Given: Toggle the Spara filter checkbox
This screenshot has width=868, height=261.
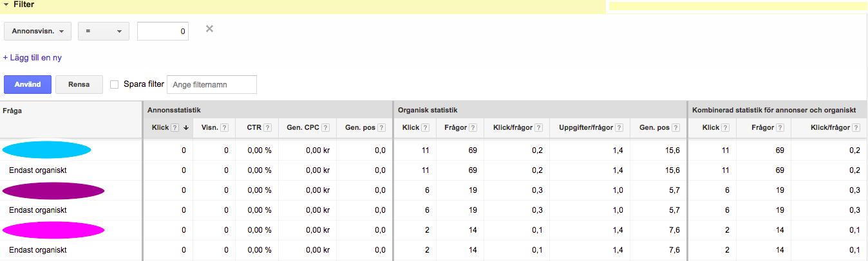Looking at the screenshot, I should [115, 84].
